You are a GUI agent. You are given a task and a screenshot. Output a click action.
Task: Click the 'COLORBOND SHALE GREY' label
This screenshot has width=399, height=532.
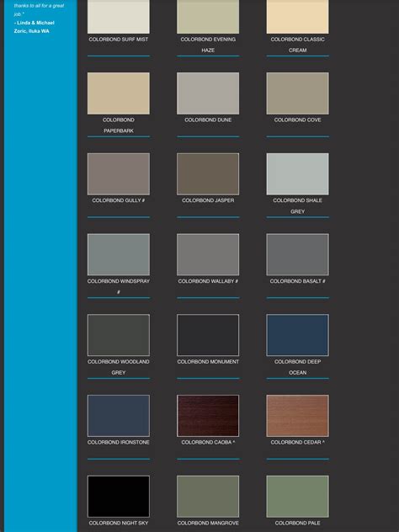pos(297,206)
